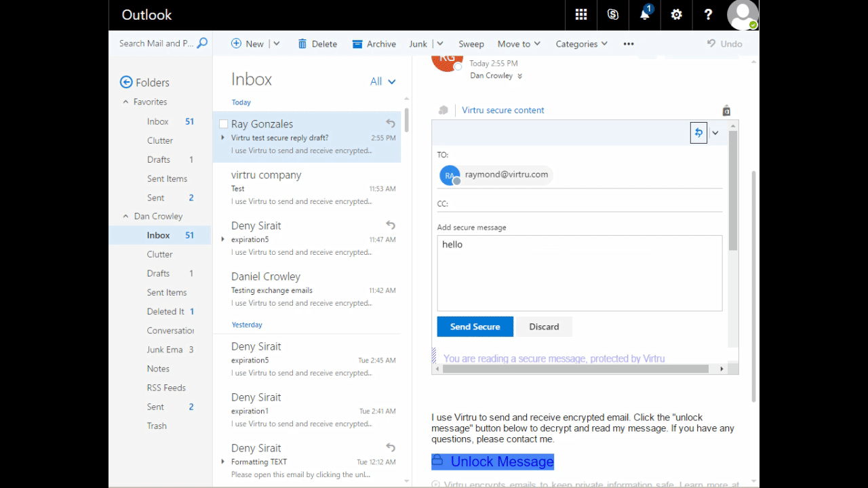868x488 pixels.
Task: Click the unlock padlock icon beside Unlock Message
Action: tap(437, 460)
